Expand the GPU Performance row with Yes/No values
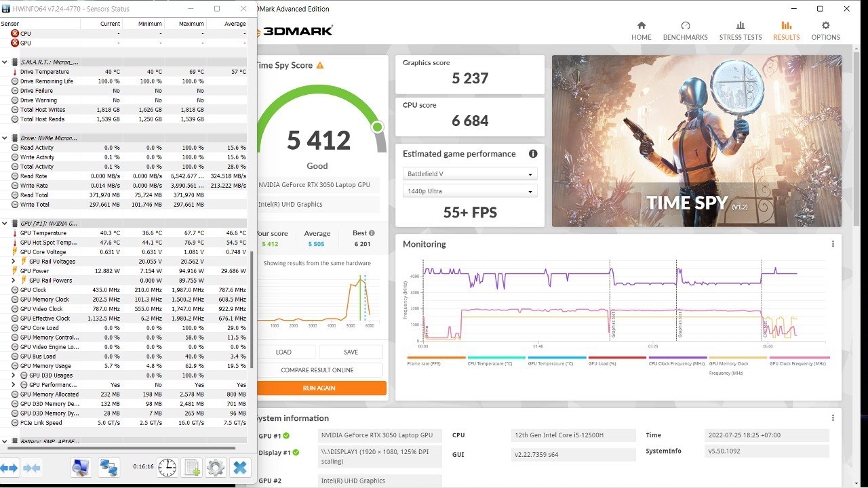 tap(14, 384)
